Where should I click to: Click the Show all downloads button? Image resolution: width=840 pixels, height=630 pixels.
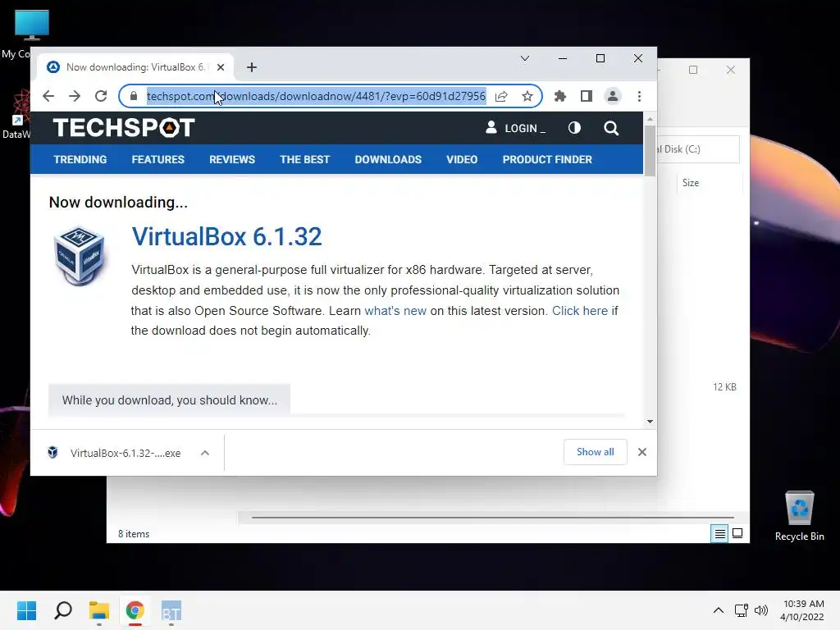pos(596,452)
